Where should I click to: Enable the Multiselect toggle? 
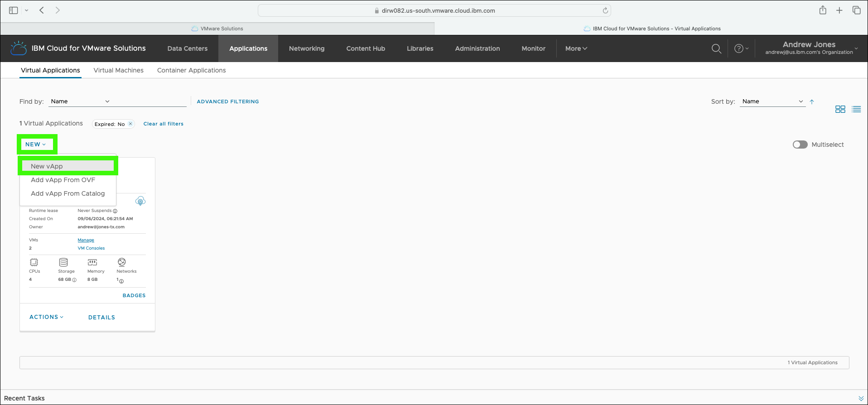(x=800, y=145)
